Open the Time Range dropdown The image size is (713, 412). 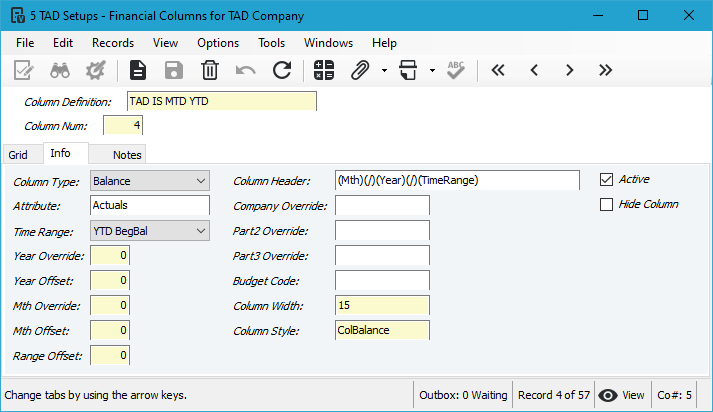click(150, 231)
